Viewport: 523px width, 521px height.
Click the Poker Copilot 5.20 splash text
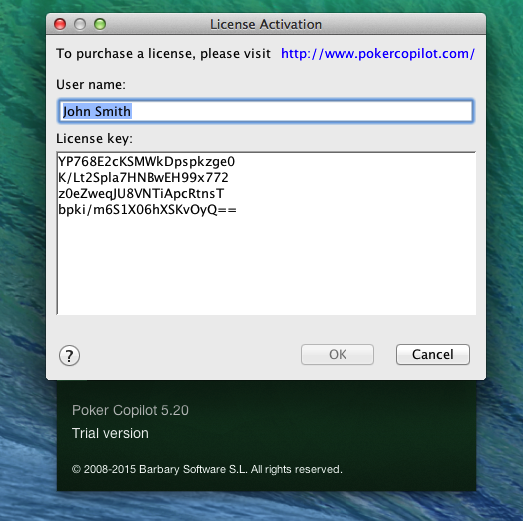coord(130,410)
